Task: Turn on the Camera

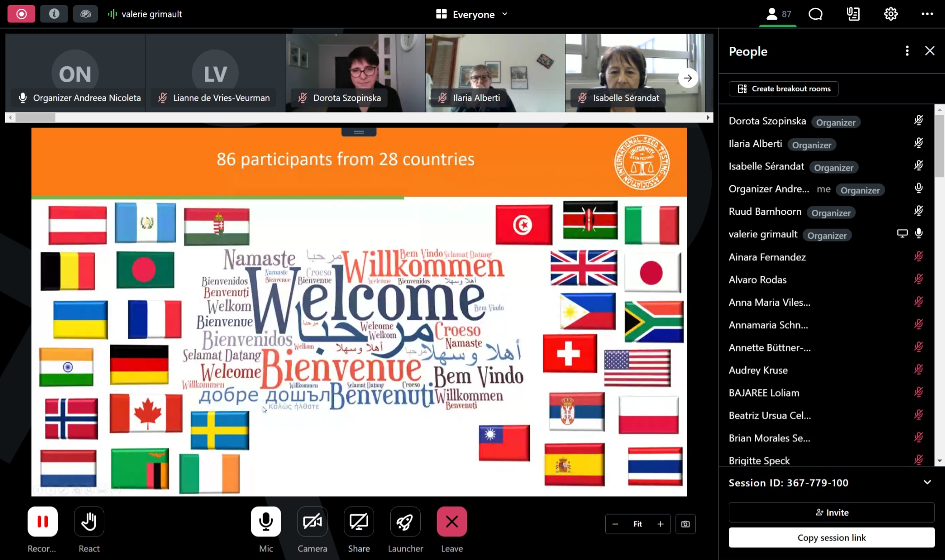Action: (312, 521)
